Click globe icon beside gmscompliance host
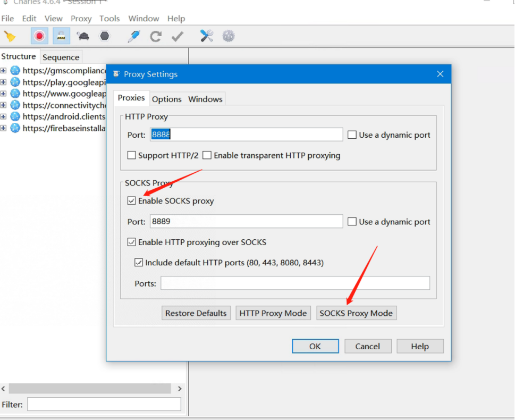The image size is (515, 420). (15, 70)
